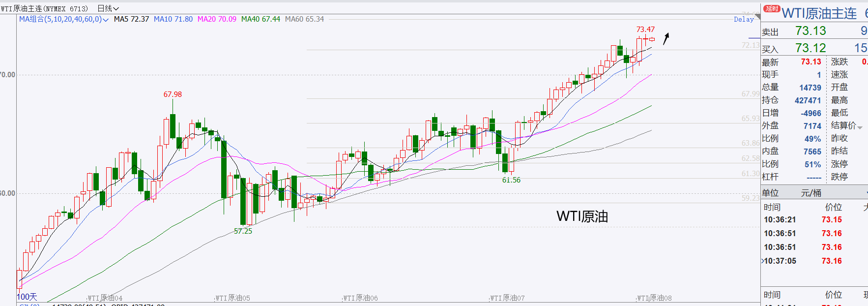Open the 日线 period dropdown
This screenshot has height=306, width=868.
(108, 8)
